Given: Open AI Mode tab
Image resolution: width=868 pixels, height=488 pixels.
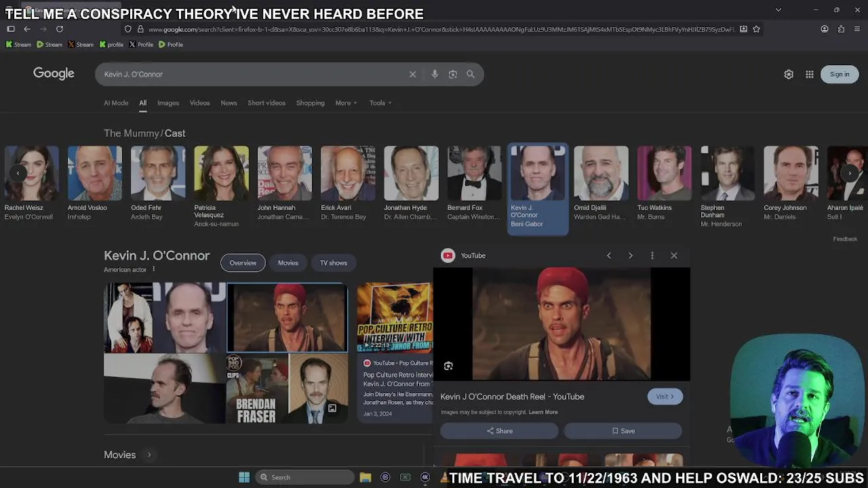Looking at the screenshot, I should click(x=116, y=103).
